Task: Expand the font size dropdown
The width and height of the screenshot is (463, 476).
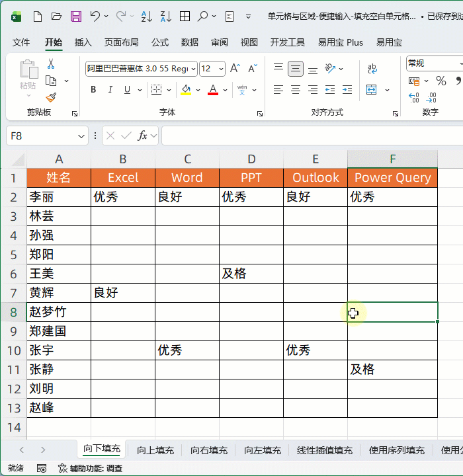Action: point(221,69)
